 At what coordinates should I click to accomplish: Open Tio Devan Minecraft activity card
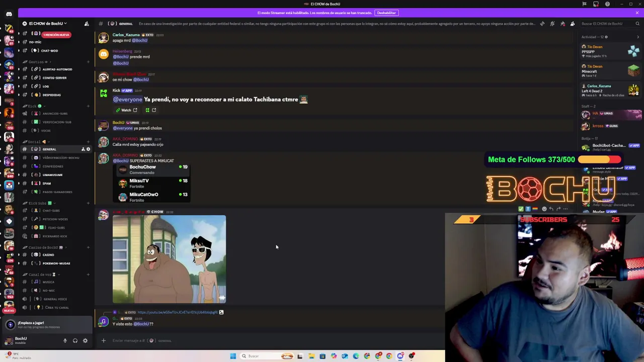[x=610, y=71]
